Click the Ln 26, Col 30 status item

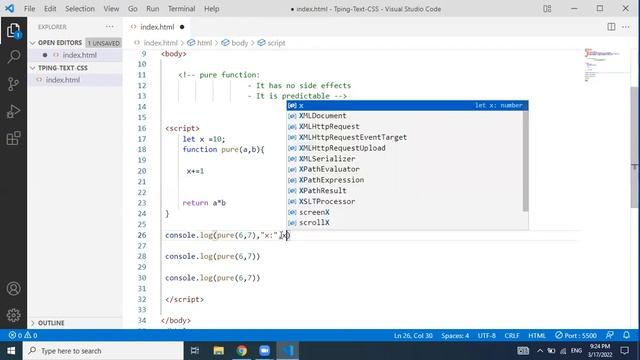(x=413, y=336)
